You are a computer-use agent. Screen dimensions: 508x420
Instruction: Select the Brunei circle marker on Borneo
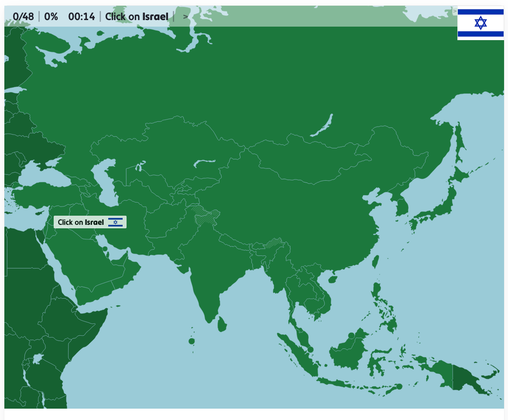(351, 335)
